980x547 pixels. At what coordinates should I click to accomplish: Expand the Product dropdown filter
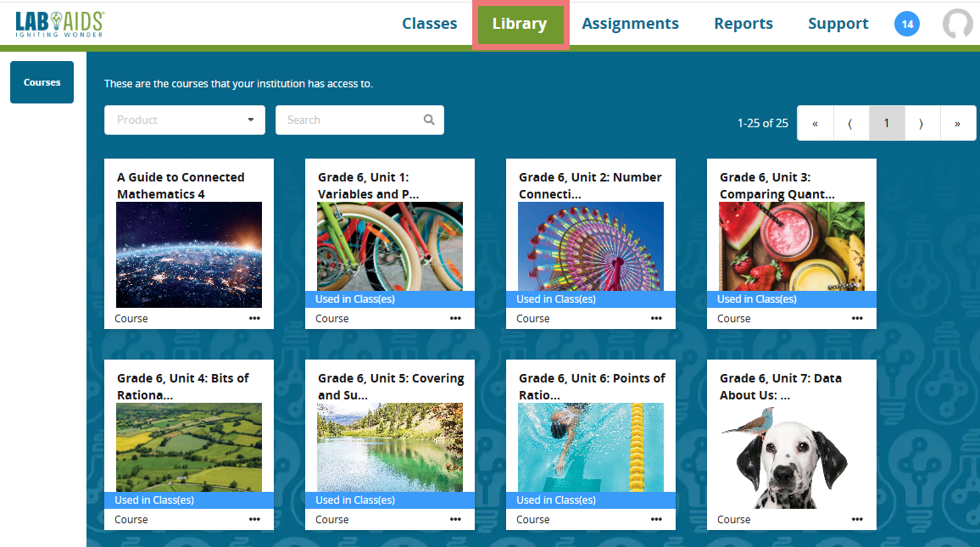[x=184, y=120]
